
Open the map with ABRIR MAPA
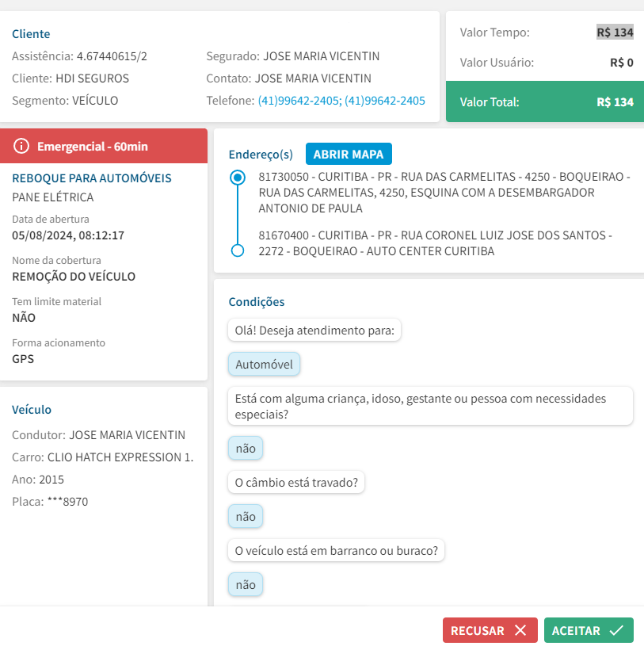[349, 154]
